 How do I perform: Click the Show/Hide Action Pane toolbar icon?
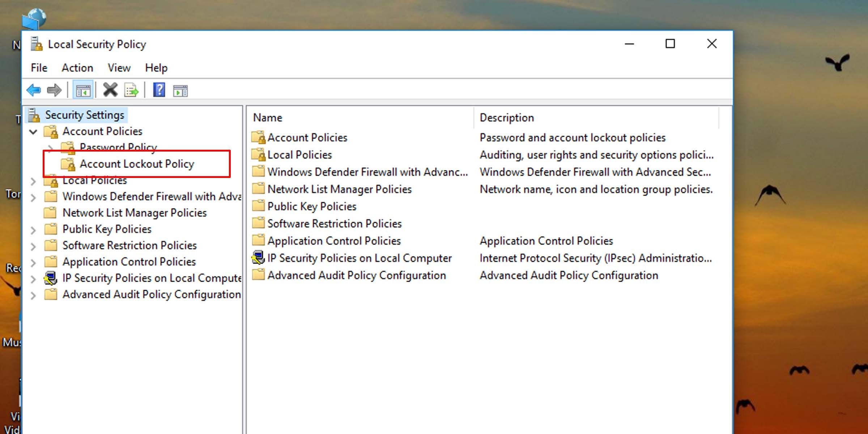pyautogui.click(x=180, y=90)
